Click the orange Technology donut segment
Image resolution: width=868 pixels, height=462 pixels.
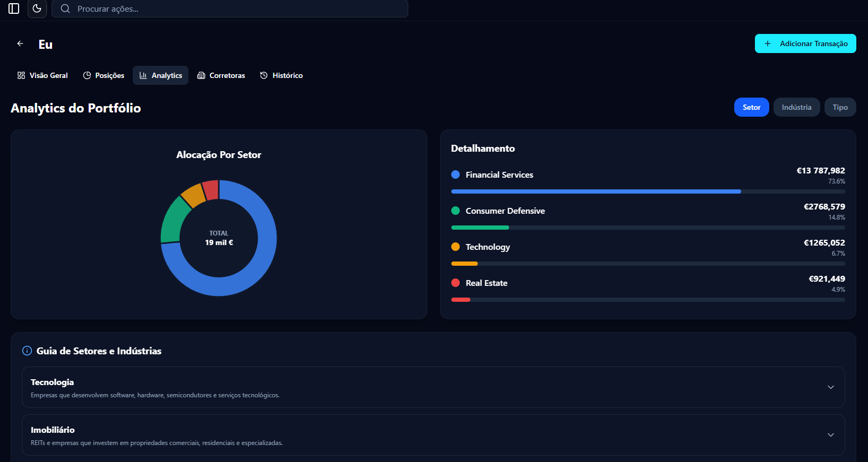tap(193, 195)
